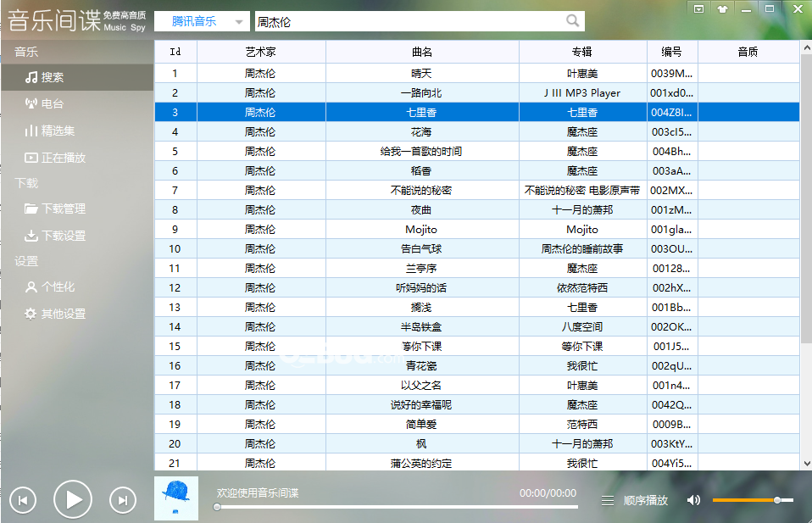Sort by 曲名 column header
812x523 pixels.
422,52
